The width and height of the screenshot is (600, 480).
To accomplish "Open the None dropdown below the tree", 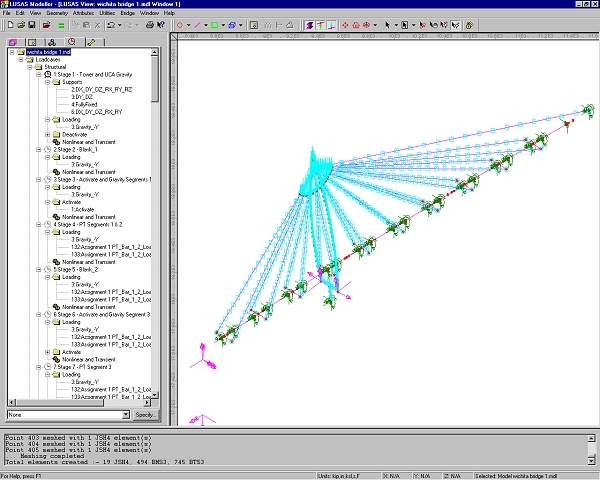I will click(125, 414).
